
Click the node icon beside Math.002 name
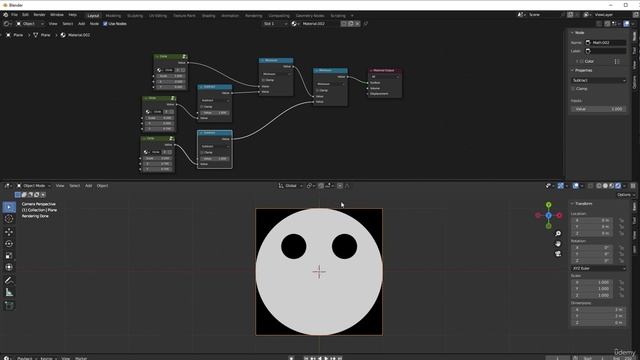588,42
